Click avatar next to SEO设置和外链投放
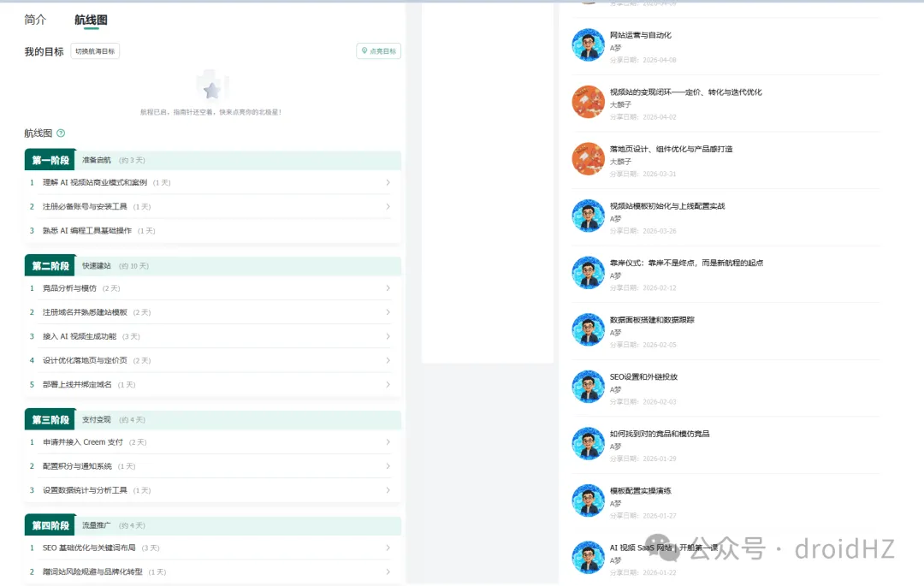The width and height of the screenshot is (924, 586). (x=588, y=387)
